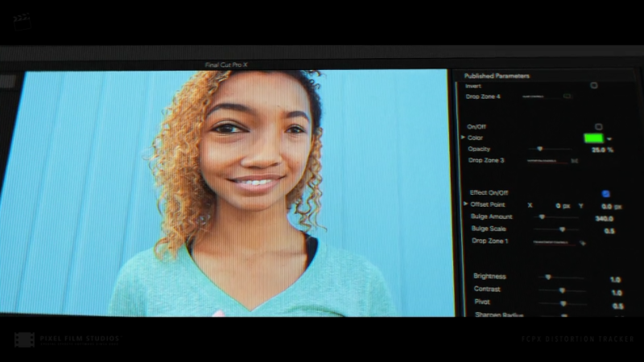The height and width of the screenshot is (362, 644).
Task: Click the Brightness label
Action: pos(489,276)
